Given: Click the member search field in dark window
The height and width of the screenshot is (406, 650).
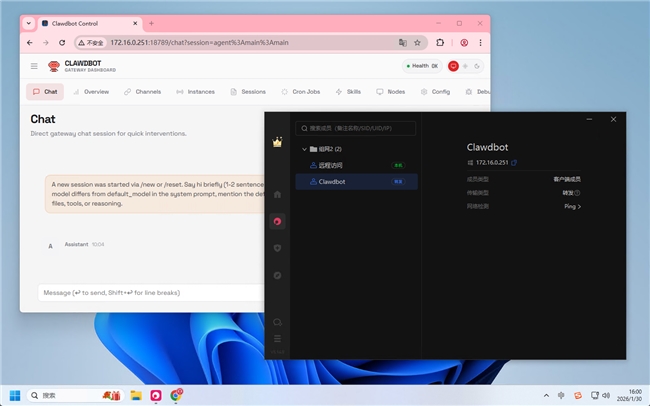Looking at the screenshot, I should point(356,128).
